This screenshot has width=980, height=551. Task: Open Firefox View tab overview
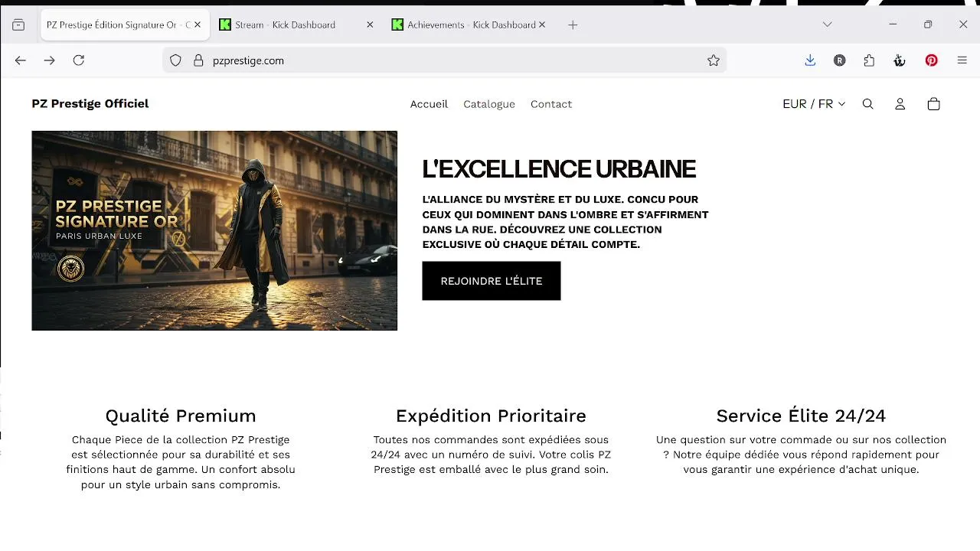click(x=18, y=24)
